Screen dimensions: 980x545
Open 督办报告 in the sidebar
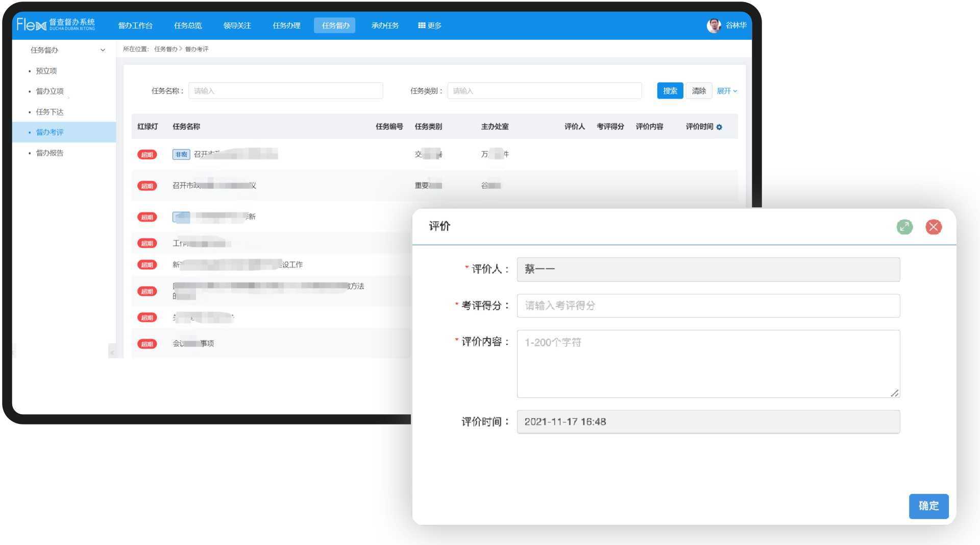pyautogui.click(x=50, y=153)
